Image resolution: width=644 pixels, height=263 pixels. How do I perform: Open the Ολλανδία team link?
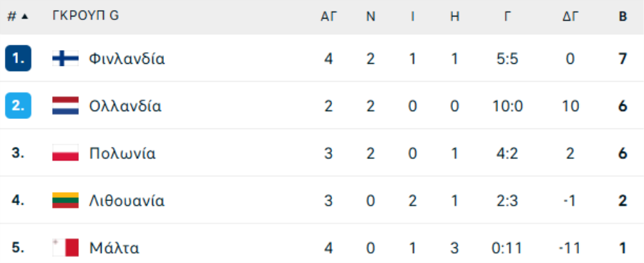125,106
